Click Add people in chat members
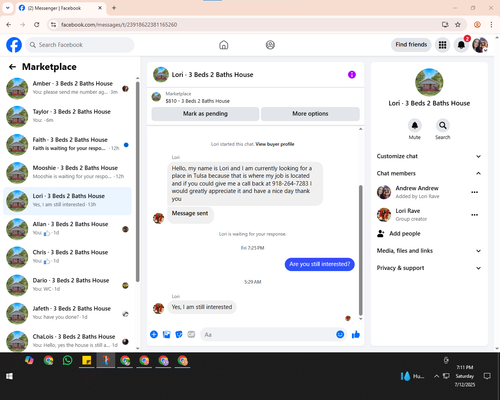The image size is (500, 400). pos(399,234)
